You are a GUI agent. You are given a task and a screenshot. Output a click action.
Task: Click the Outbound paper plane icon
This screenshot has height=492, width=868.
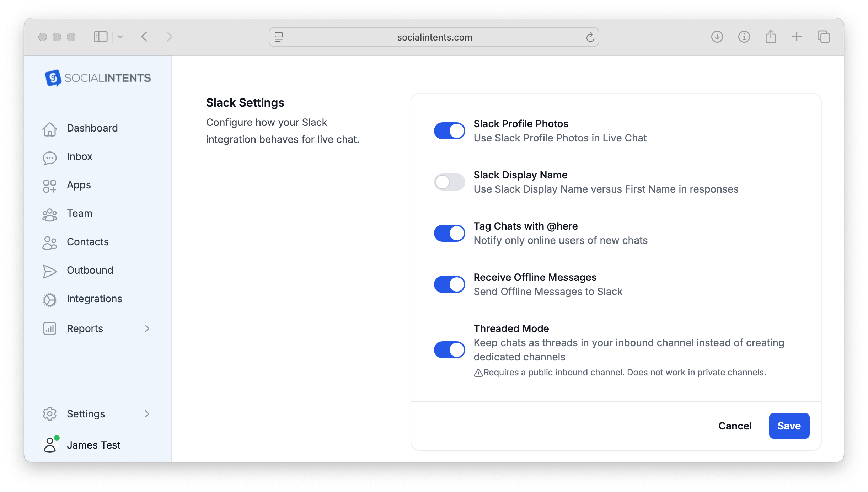click(x=50, y=271)
